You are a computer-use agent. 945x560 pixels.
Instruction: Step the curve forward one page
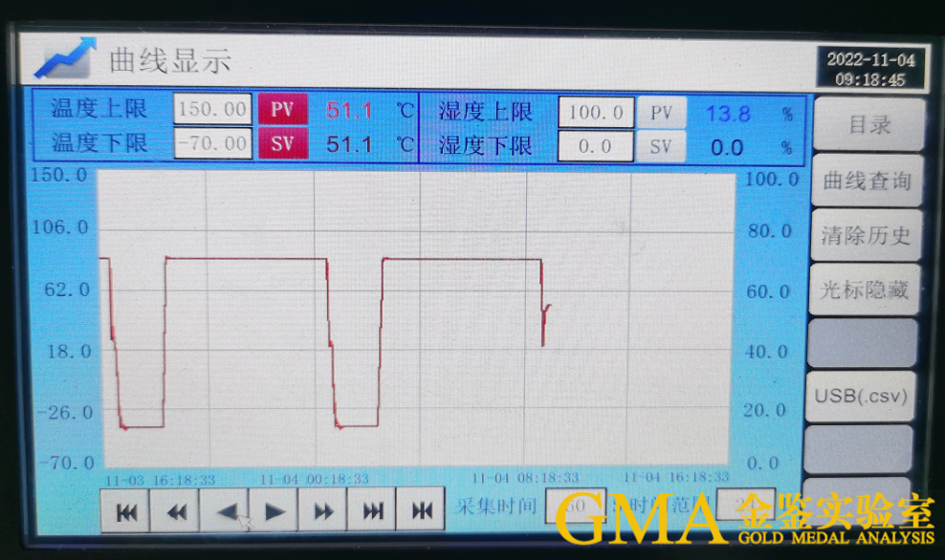coord(323,511)
